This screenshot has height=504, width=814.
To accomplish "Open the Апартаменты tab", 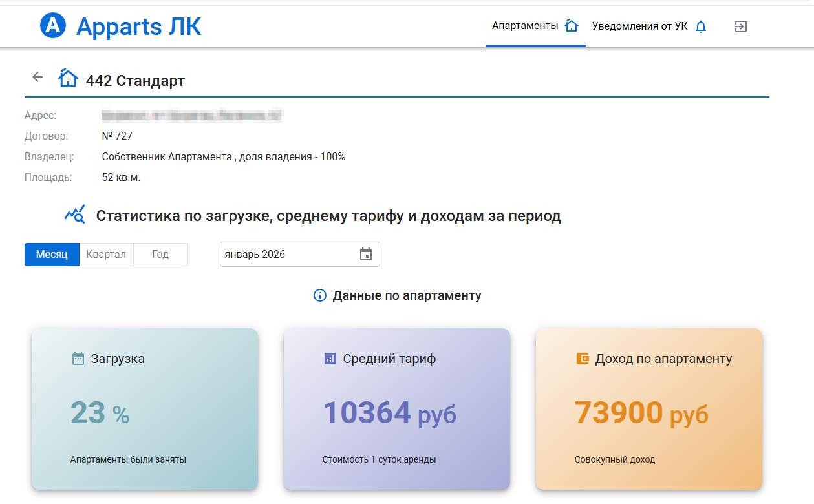I will tap(534, 26).
